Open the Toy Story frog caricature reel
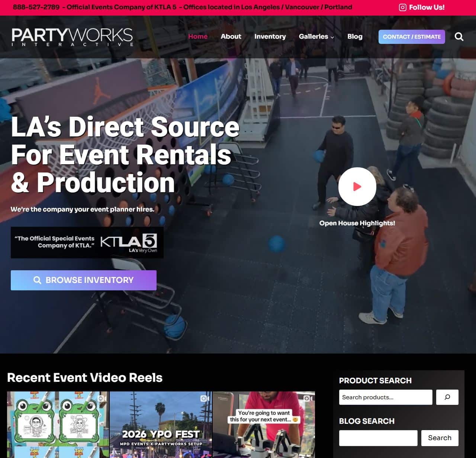 tap(58, 425)
